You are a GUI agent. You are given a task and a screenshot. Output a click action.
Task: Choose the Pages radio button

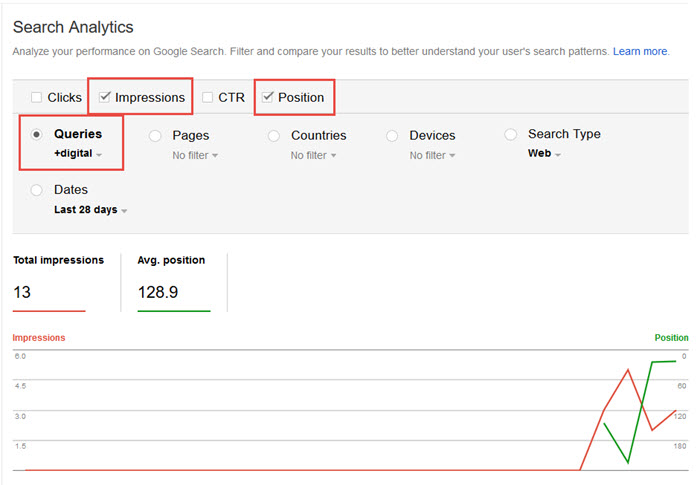coord(155,136)
